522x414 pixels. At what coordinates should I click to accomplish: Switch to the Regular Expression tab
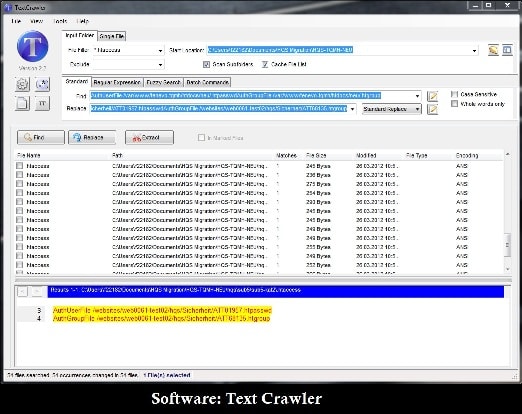(117, 82)
